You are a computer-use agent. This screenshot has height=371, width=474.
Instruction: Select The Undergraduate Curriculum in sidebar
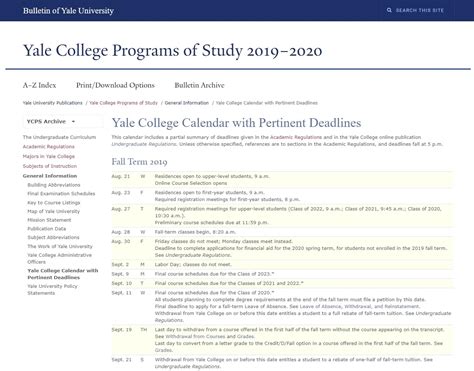[x=59, y=137]
